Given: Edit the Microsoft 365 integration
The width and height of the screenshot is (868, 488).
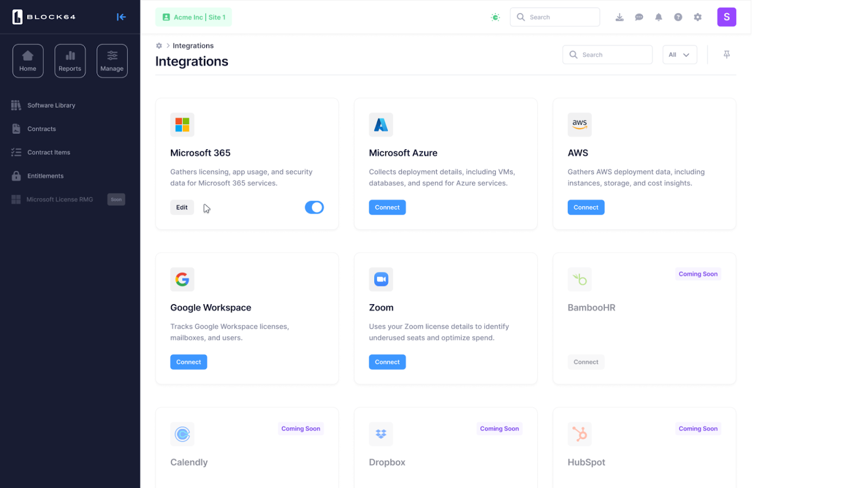Looking at the screenshot, I should coord(182,207).
